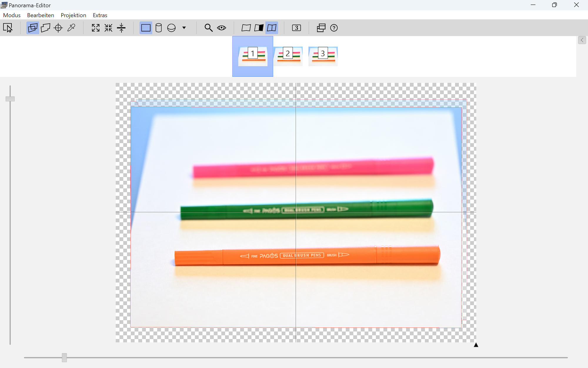Switch to rectilinear planar projection
The width and height of the screenshot is (588, 368).
146,28
